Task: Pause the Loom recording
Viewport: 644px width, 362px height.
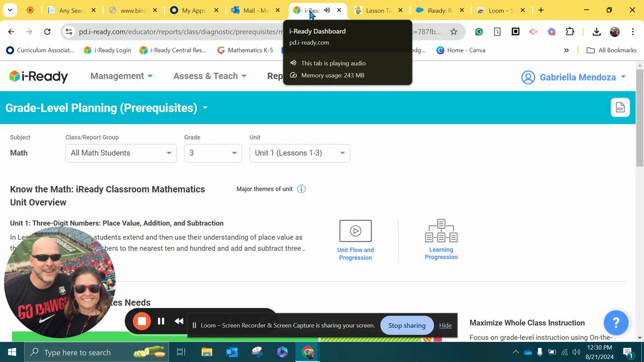Action: click(x=161, y=321)
